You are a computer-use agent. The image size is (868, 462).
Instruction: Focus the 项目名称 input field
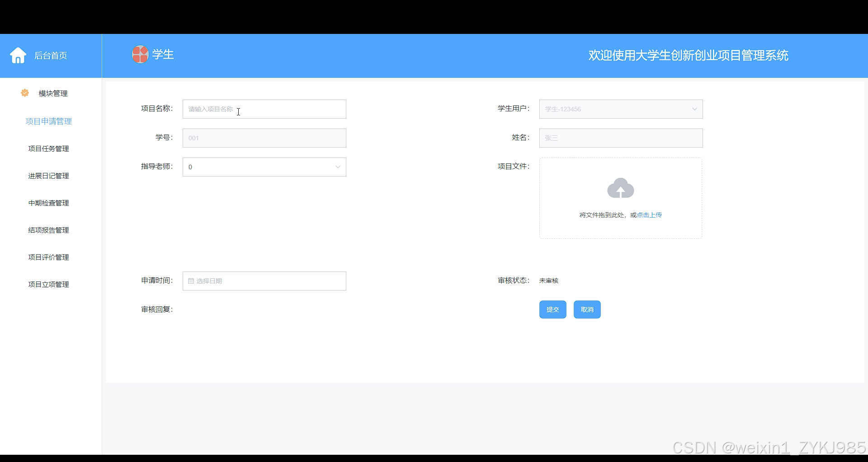[264, 109]
